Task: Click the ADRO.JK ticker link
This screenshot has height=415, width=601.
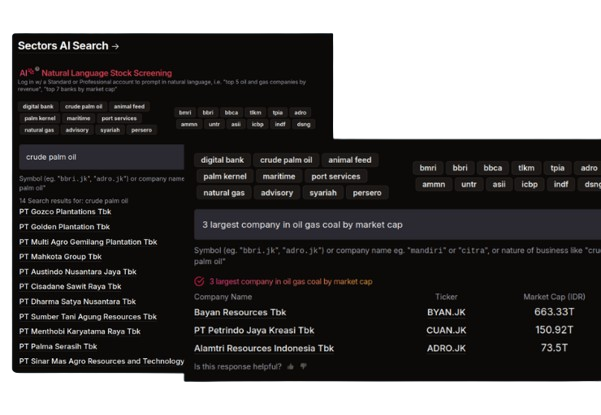Action: (x=446, y=349)
